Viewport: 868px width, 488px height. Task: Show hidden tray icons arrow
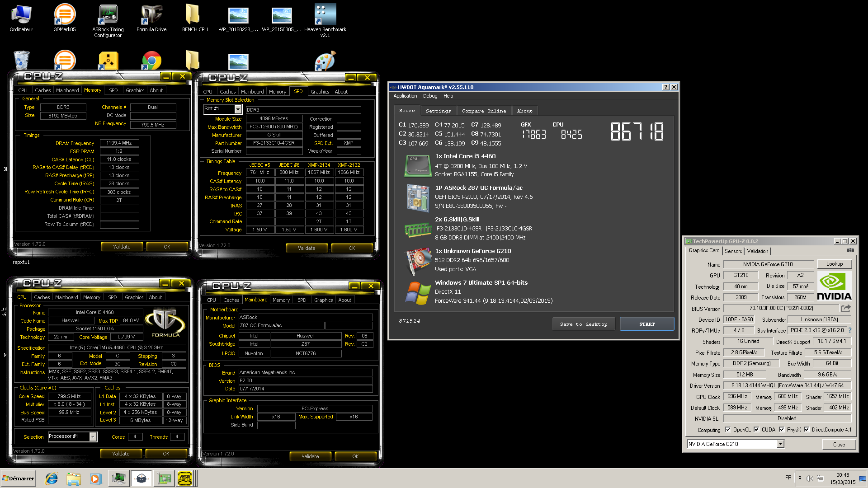click(x=800, y=478)
